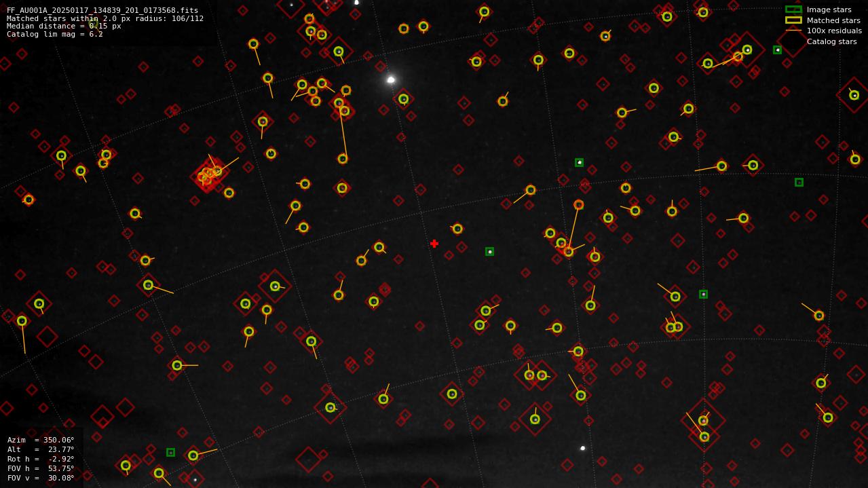The width and height of the screenshot is (868, 488).
Task: Click the green image-star square just below the legend
Action: [777, 50]
